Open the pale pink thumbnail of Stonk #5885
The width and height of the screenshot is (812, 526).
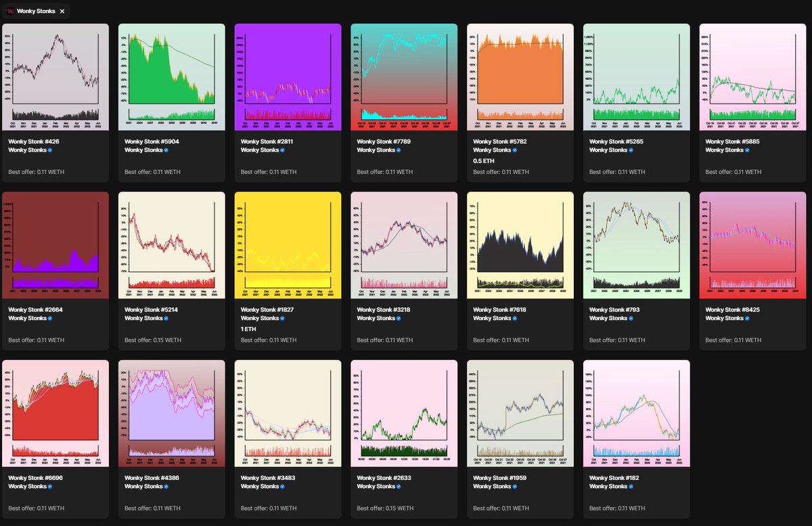(x=753, y=77)
